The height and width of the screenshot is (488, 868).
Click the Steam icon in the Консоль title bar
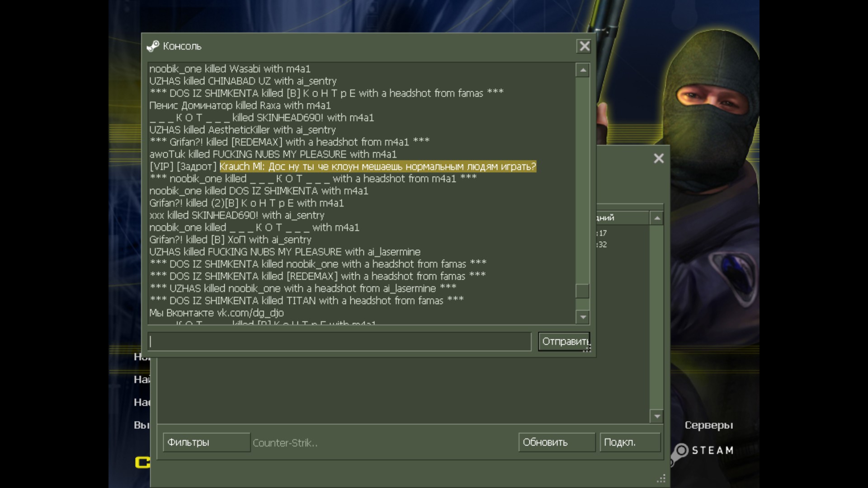point(153,46)
